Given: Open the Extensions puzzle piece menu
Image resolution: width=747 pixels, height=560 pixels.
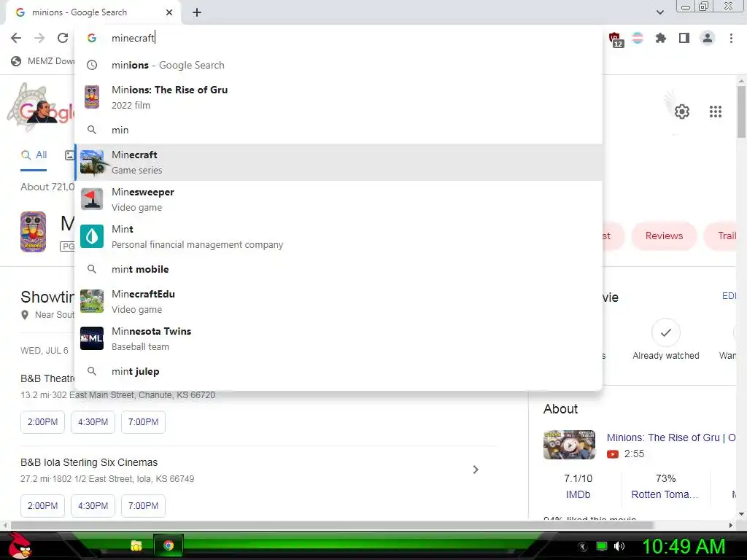Looking at the screenshot, I should coord(661,38).
